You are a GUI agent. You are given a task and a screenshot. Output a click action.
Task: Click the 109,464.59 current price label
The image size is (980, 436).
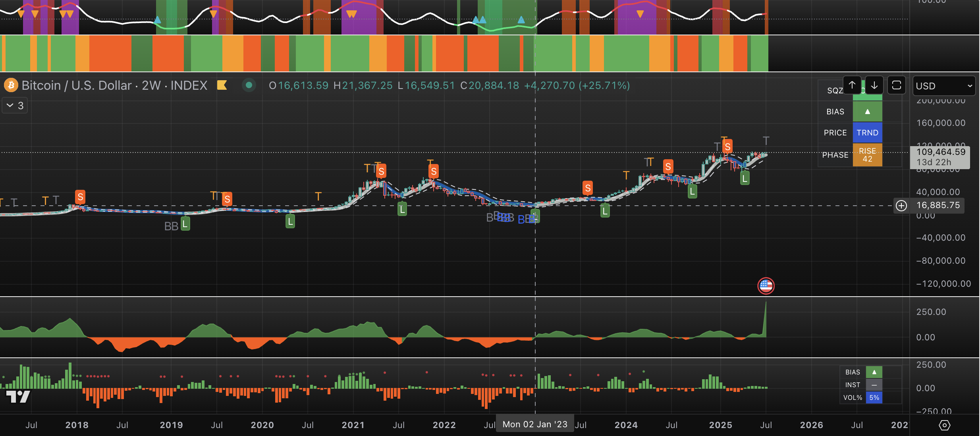pos(940,152)
